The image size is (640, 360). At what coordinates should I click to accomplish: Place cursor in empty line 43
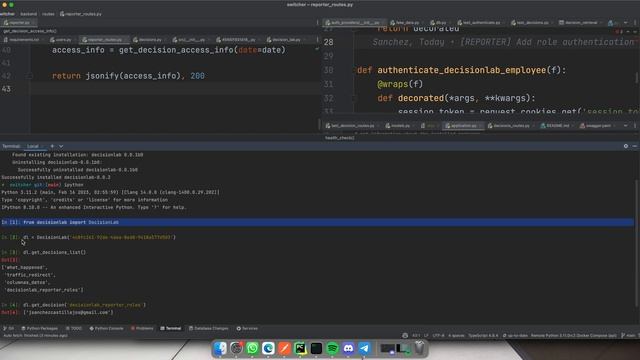coord(176,89)
